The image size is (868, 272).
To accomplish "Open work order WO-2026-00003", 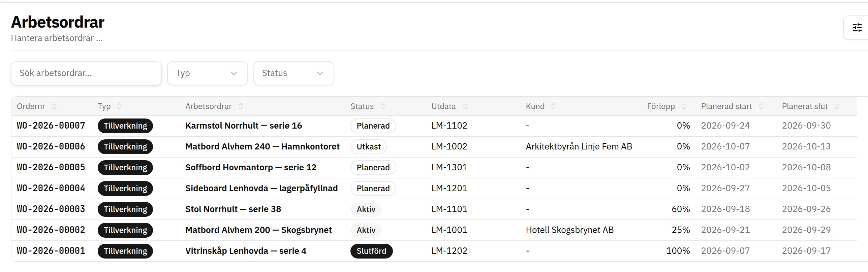I will [x=51, y=209].
